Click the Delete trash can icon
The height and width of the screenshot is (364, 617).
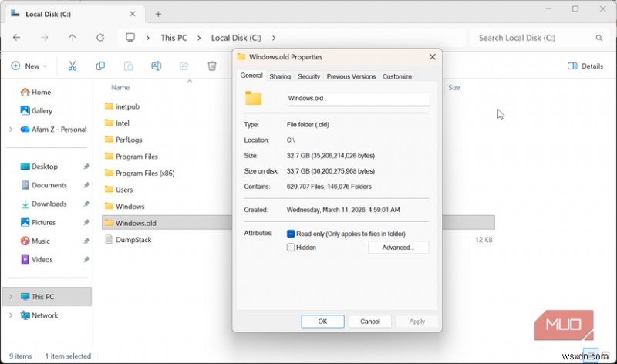tap(212, 66)
